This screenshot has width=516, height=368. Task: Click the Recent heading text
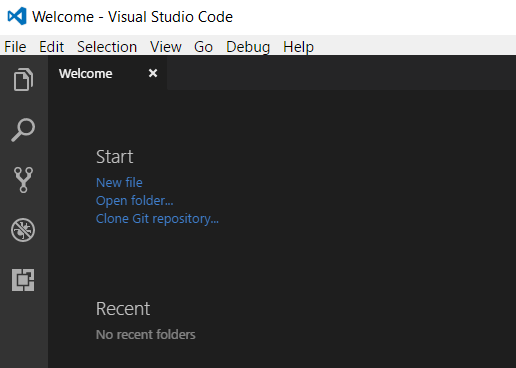point(123,309)
